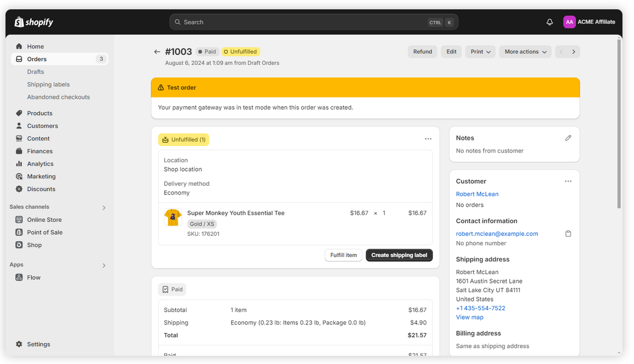Click the notifications bell icon
The height and width of the screenshot is (364, 634).
pos(549,22)
